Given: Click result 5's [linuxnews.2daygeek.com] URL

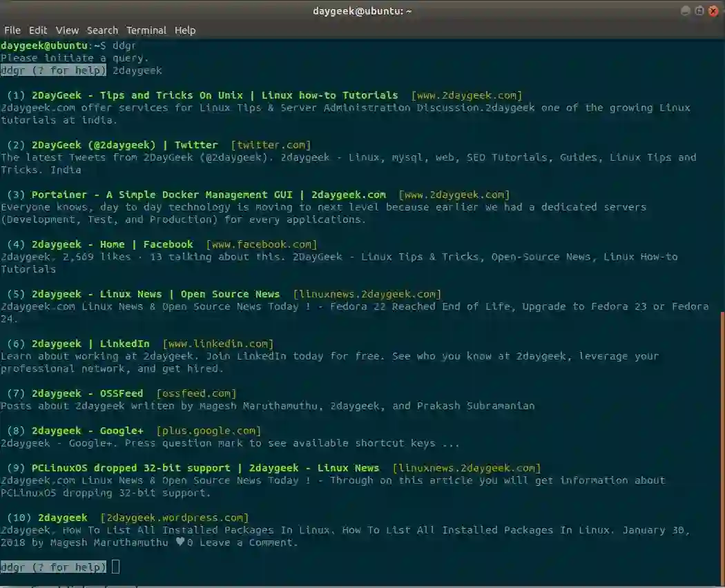Looking at the screenshot, I should tap(367, 294).
